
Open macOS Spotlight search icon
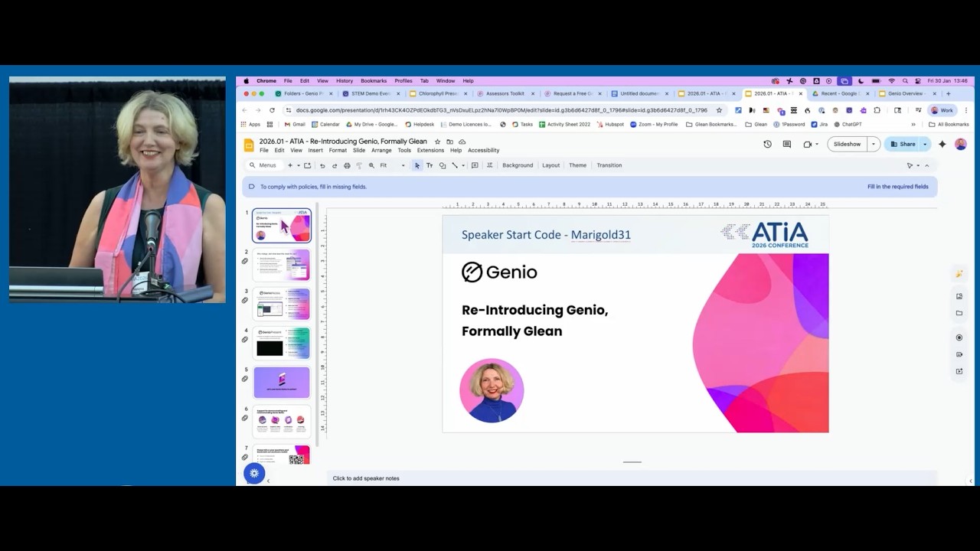pos(905,80)
